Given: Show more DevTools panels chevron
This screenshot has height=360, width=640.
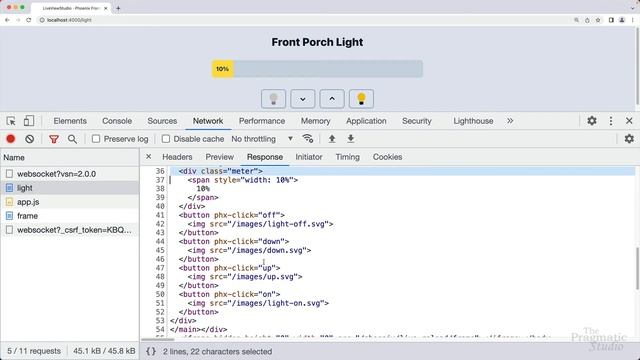Looking at the screenshot, I should 510,121.
